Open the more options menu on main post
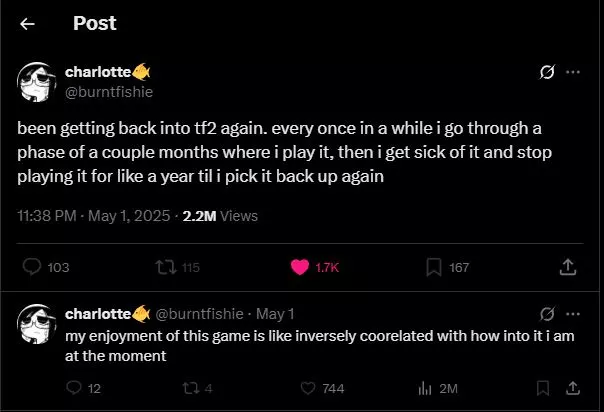The width and height of the screenshot is (604, 412). click(573, 73)
